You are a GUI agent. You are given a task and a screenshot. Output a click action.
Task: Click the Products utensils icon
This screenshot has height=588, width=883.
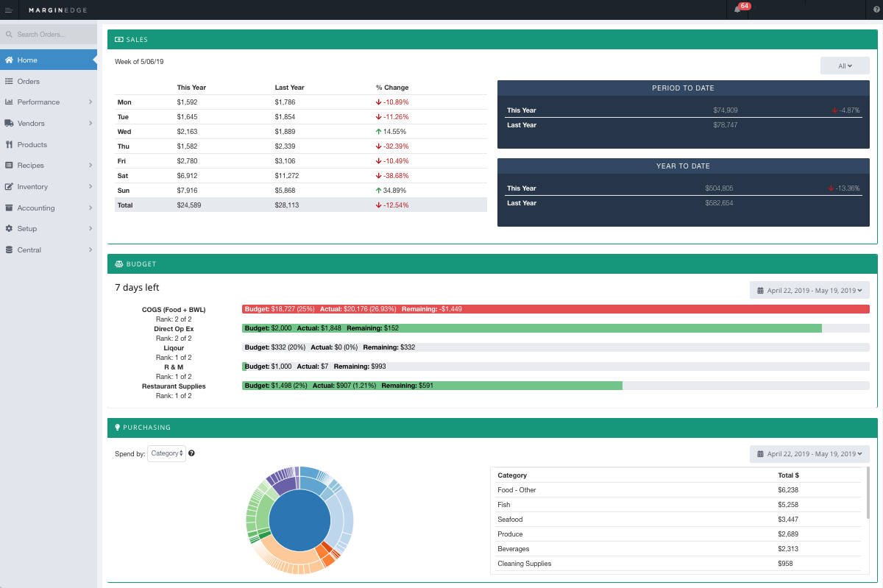9,145
